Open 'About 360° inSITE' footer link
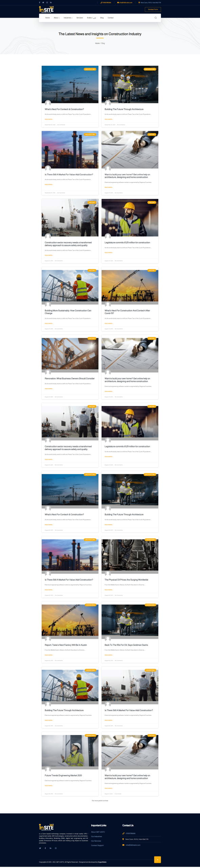This screenshot has height=868, width=200. [98, 832]
